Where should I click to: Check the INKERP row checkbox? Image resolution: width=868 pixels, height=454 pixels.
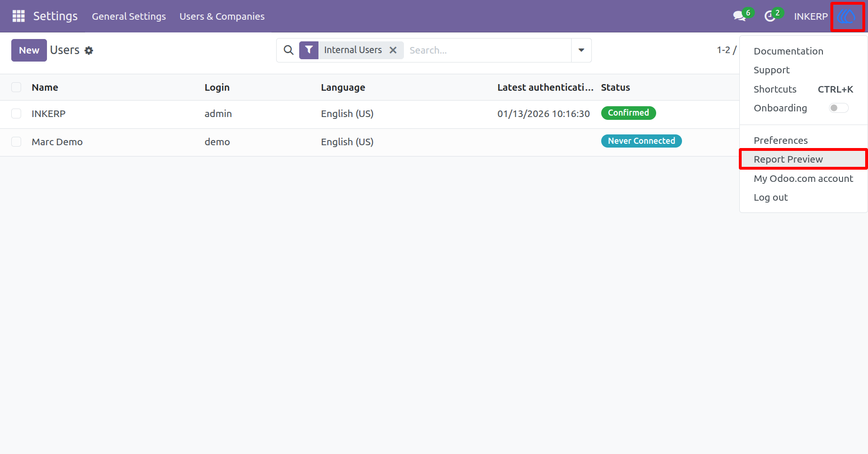click(x=16, y=114)
